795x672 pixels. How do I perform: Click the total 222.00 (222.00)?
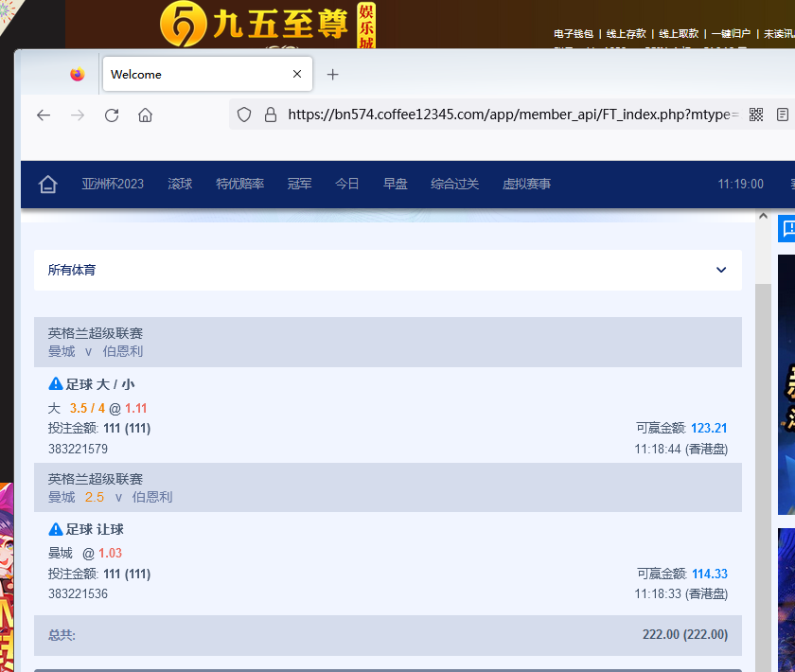685,634
